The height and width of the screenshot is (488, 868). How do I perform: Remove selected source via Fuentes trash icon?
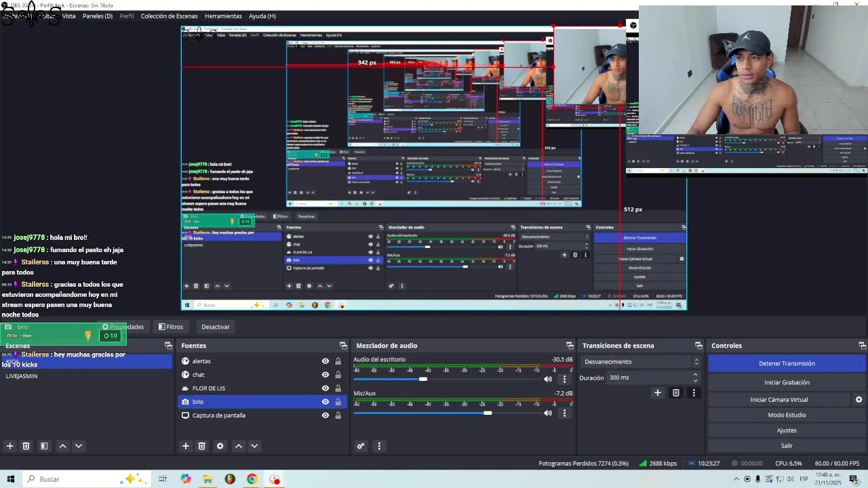[x=201, y=446]
